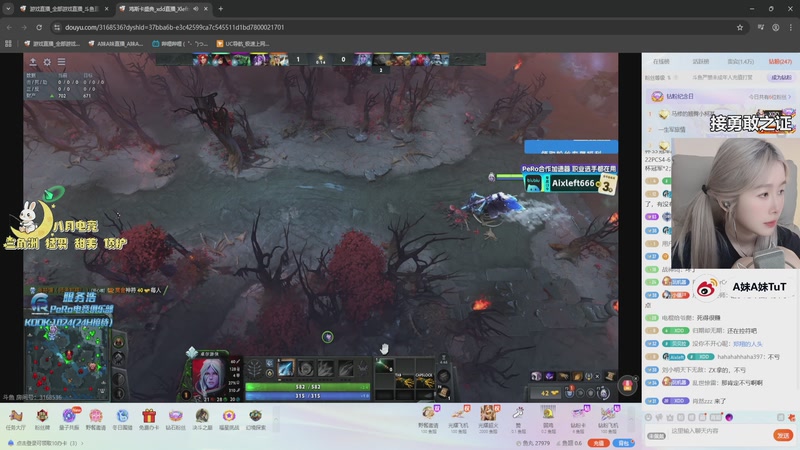Open a new browser tab
This screenshot has height=450, width=800.
coord(220,9)
